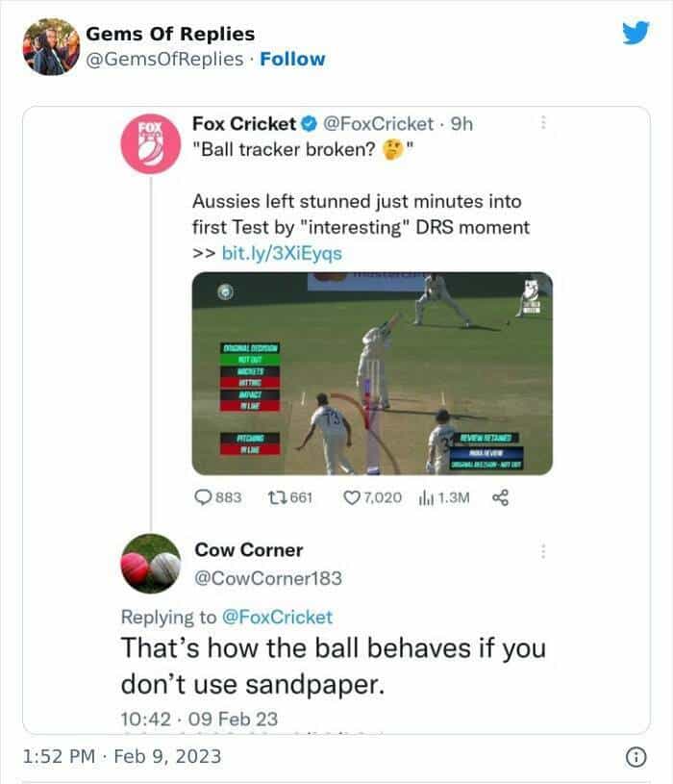Viewport: 673px width, 784px height.
Task: Open the three-dot menu on the Fox Cricket tweet
Action: (x=543, y=123)
